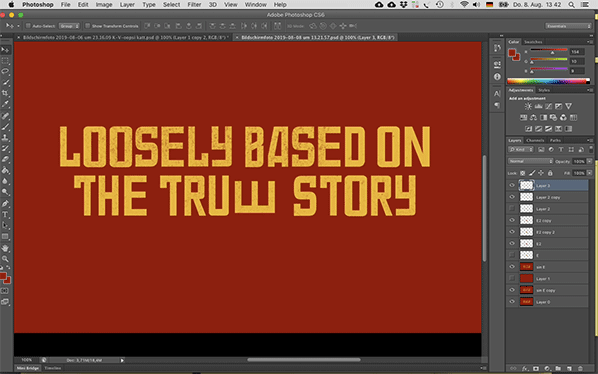598x374 pixels.
Task: Open the Image menu
Action: click(x=104, y=5)
